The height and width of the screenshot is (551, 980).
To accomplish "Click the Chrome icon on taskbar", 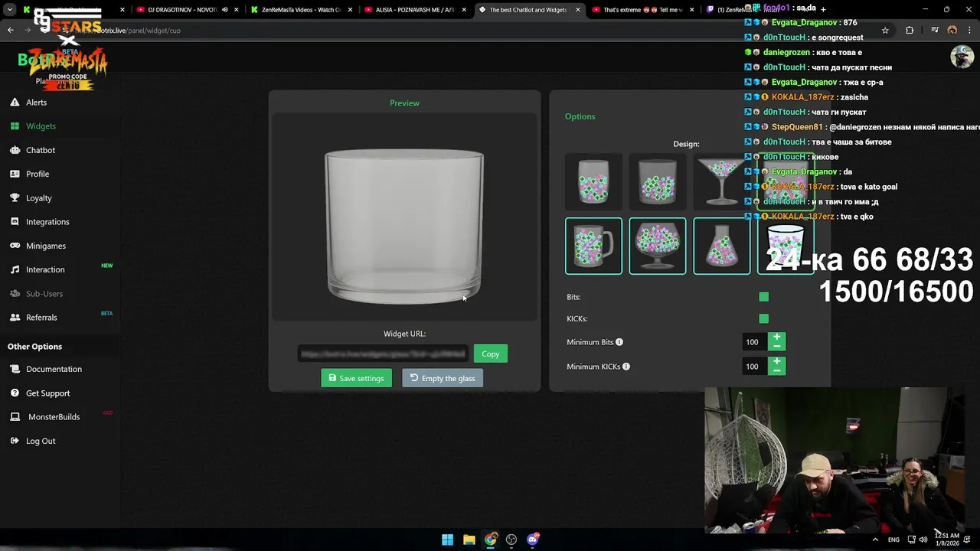I will [x=490, y=540].
